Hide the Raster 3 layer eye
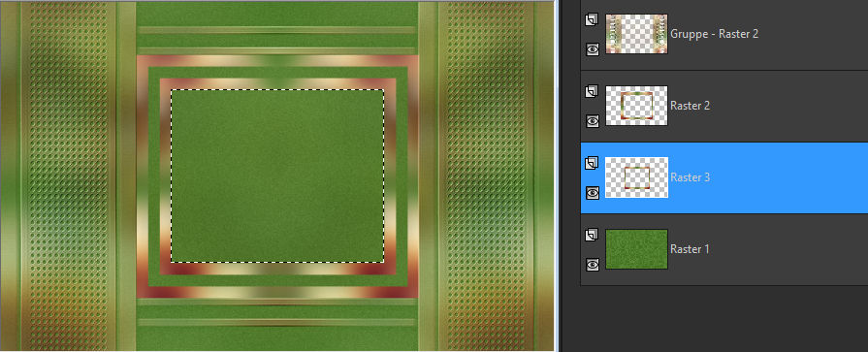 tap(593, 193)
